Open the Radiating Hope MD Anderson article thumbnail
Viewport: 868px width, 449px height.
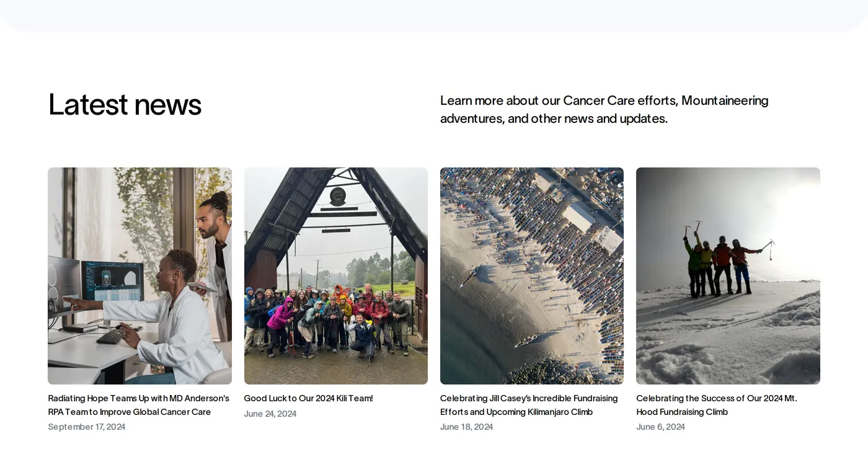(x=139, y=276)
